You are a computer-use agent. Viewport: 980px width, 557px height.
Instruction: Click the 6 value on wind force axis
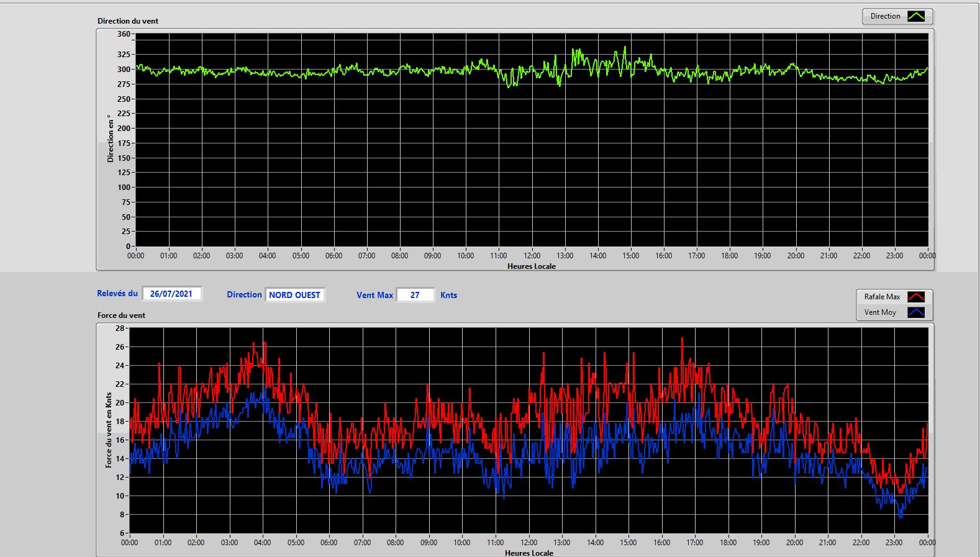pyautogui.click(x=122, y=533)
